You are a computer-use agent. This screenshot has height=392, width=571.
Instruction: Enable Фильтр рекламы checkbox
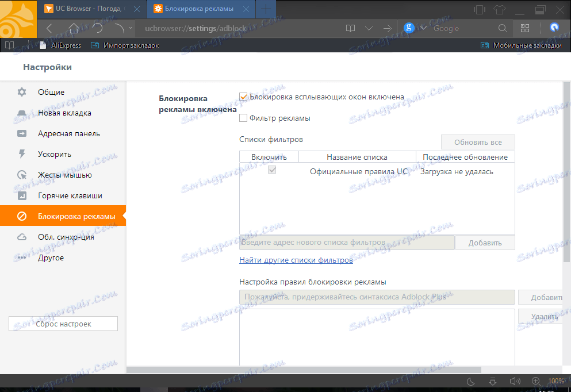coord(243,118)
